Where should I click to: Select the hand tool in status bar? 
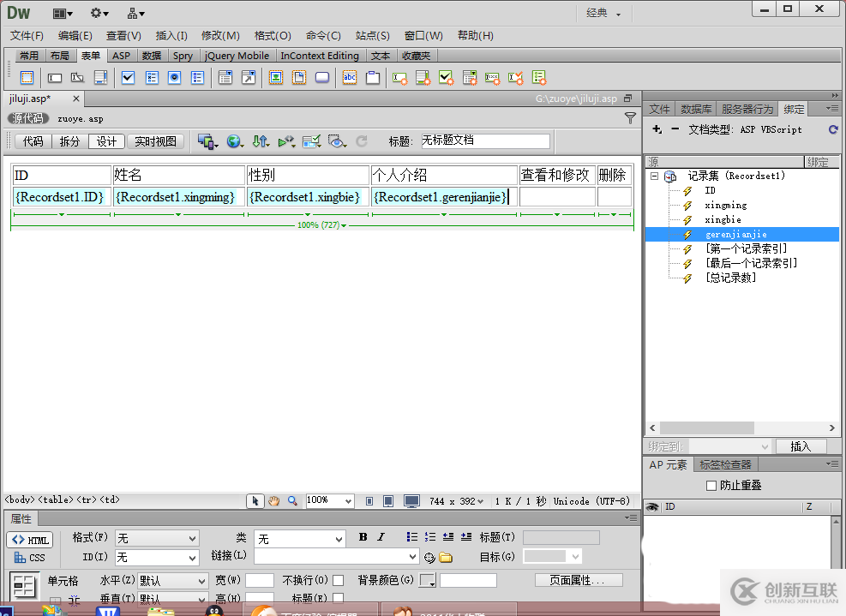274,501
